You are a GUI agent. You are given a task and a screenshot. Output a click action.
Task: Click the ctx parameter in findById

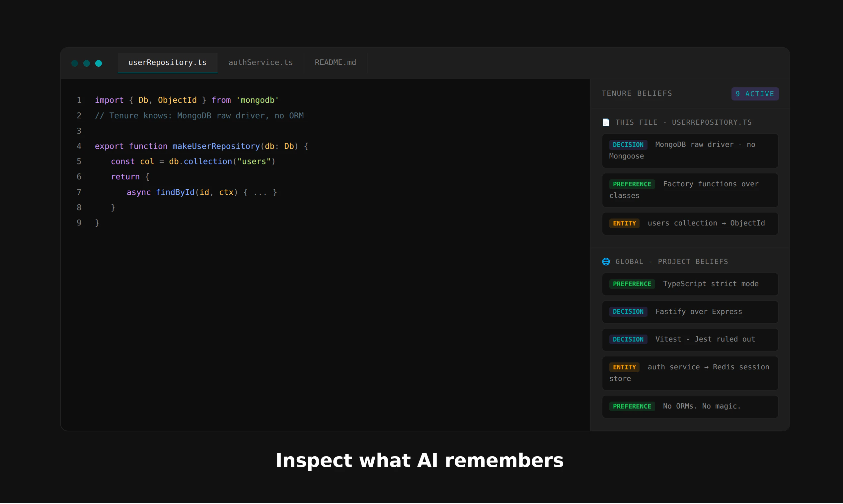[x=226, y=193]
